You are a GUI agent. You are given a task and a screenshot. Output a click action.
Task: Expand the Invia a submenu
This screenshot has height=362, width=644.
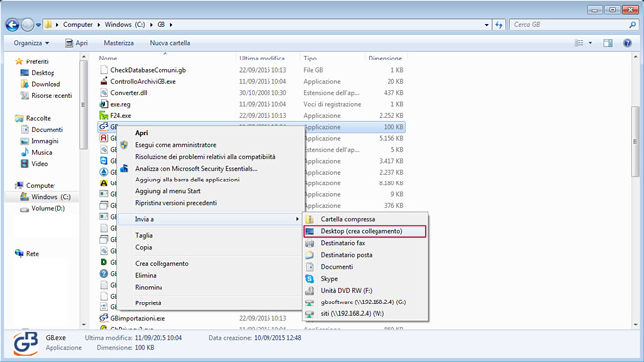tap(211, 219)
